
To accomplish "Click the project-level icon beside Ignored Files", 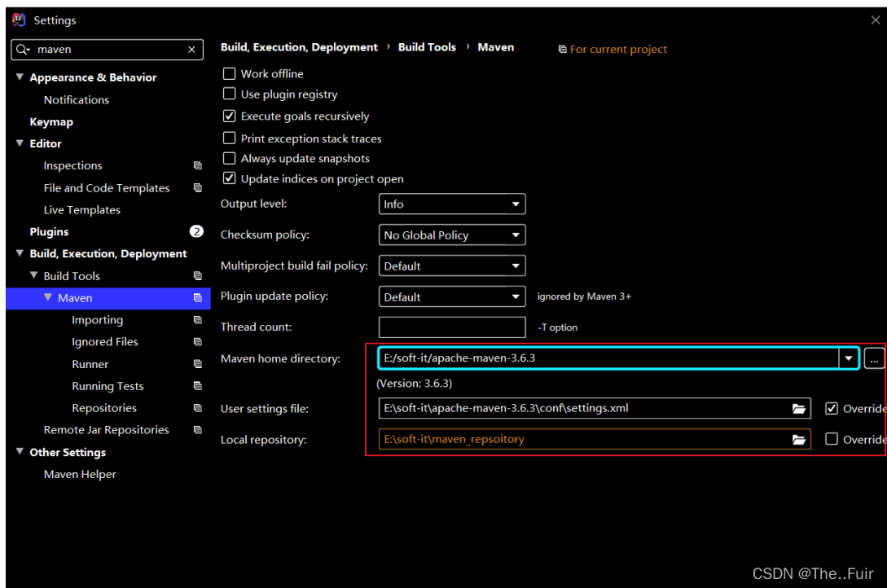I will pyautogui.click(x=197, y=342).
